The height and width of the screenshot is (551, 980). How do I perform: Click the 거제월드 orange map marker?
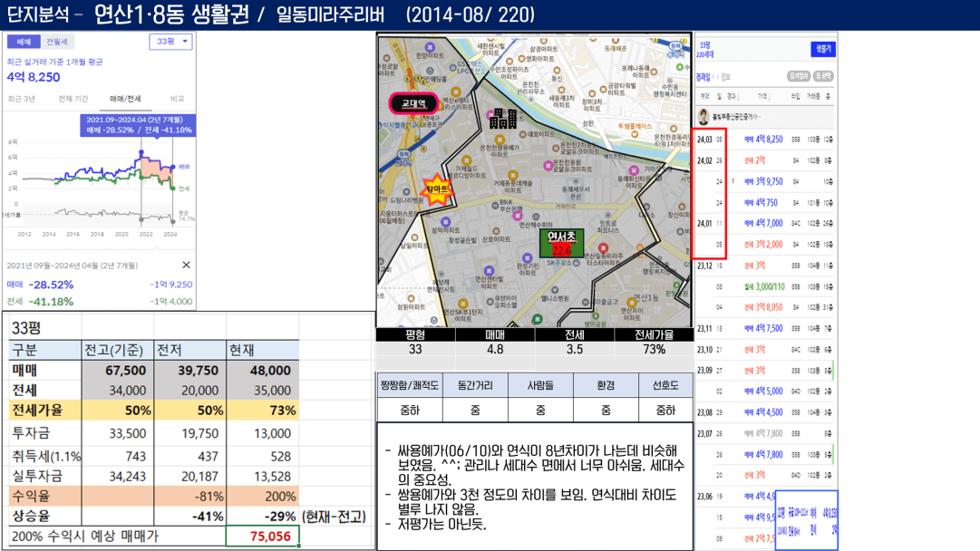466,160
